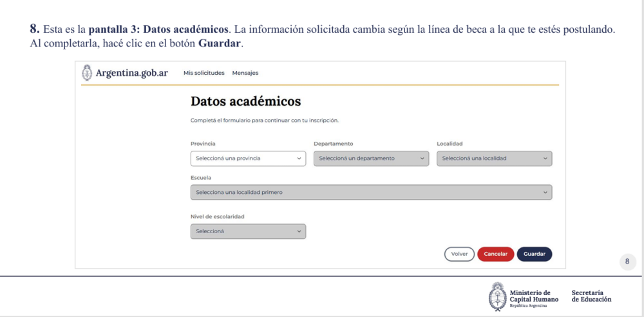Open the Escuela dropdown list
The height and width of the screenshot is (317, 644).
click(x=371, y=193)
